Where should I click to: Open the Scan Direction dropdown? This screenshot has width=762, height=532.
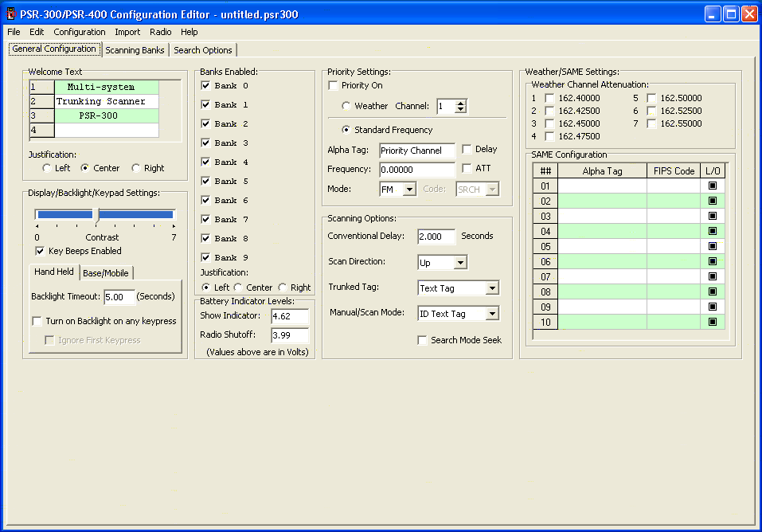(x=460, y=262)
